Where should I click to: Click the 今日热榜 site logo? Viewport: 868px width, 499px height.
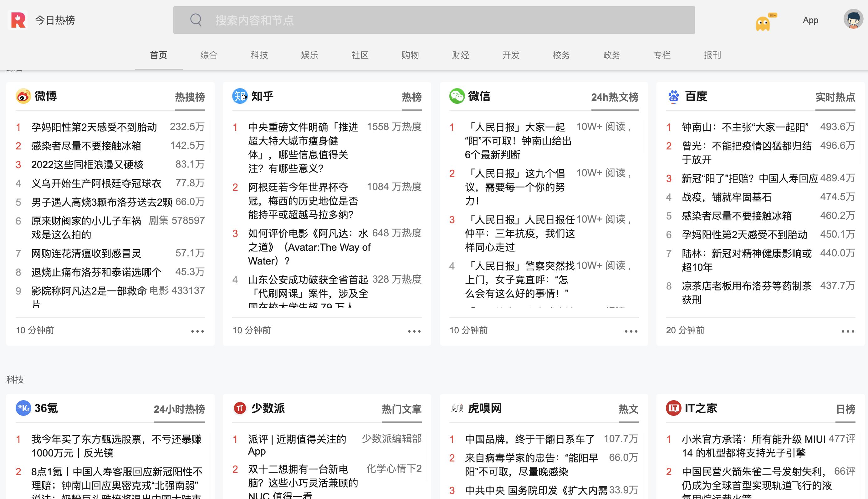tap(44, 20)
